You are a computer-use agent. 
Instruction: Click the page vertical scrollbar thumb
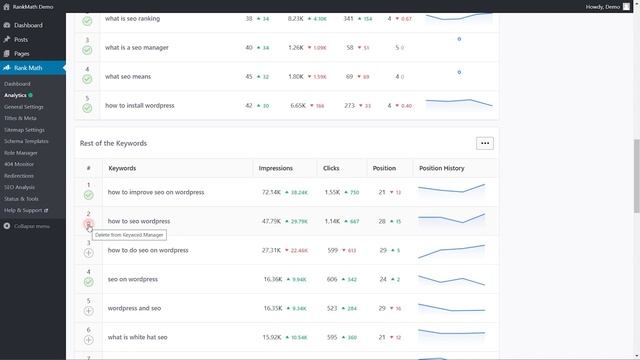pos(636,176)
